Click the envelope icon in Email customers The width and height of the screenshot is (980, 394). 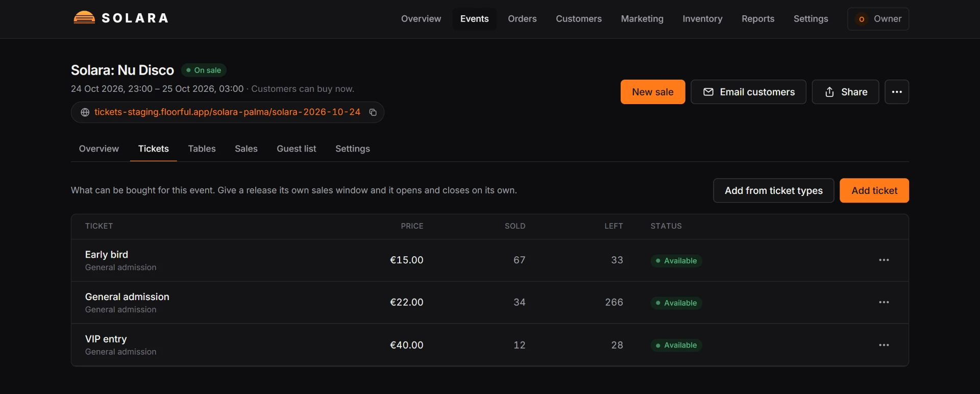(x=708, y=92)
